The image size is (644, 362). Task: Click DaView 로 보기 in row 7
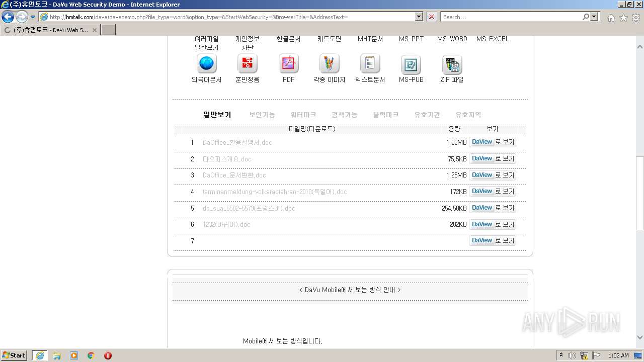[x=493, y=241]
